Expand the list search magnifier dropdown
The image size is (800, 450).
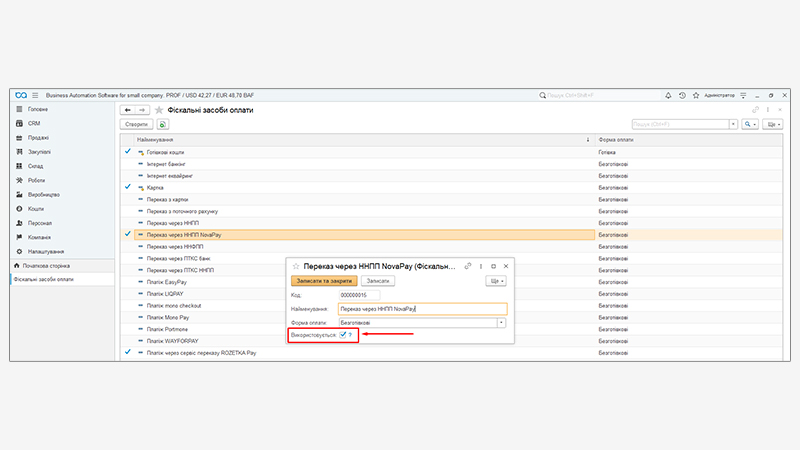click(749, 124)
